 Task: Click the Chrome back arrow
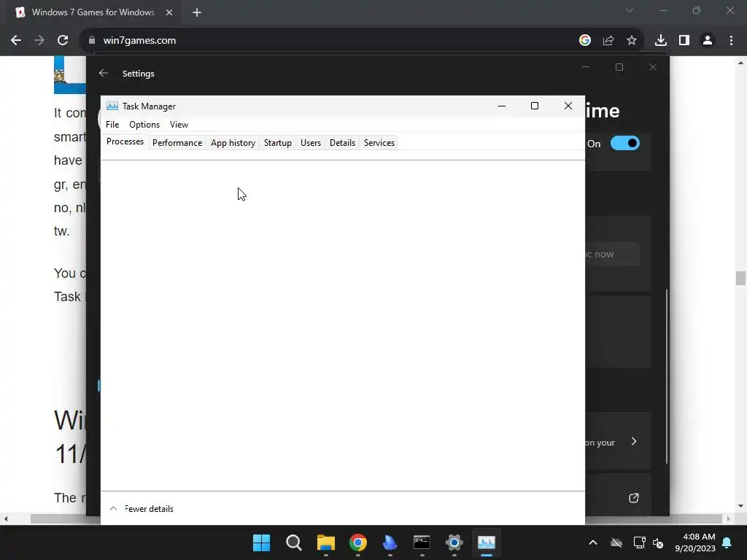tap(16, 41)
